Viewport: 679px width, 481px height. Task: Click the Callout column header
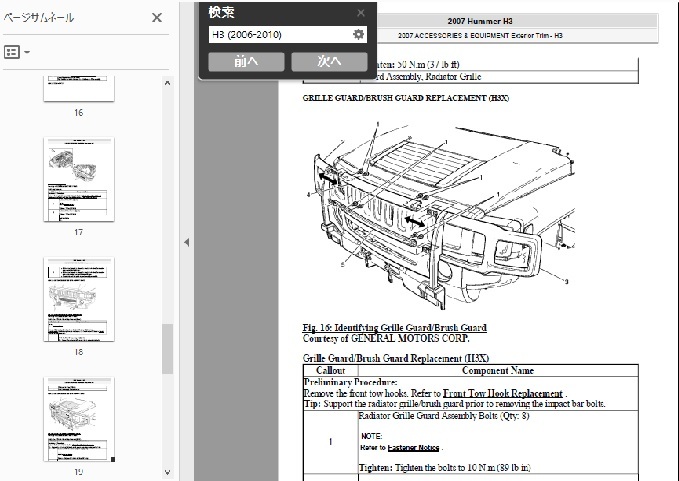coord(330,371)
